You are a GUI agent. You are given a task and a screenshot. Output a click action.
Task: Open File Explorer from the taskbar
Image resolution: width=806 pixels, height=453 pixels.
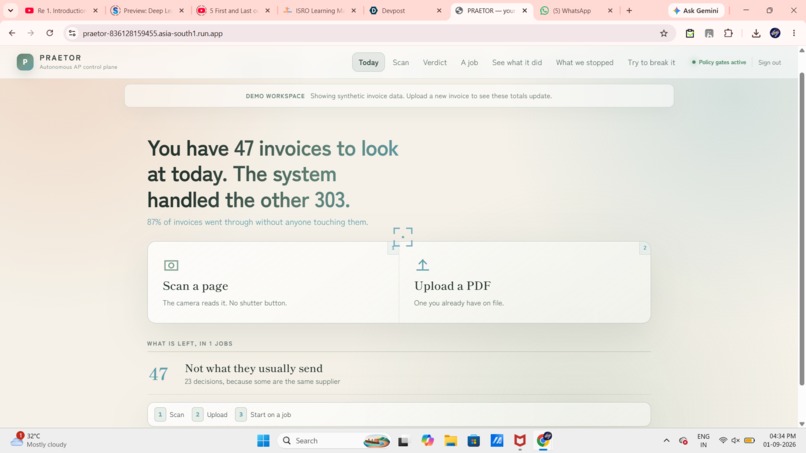pyautogui.click(x=451, y=441)
